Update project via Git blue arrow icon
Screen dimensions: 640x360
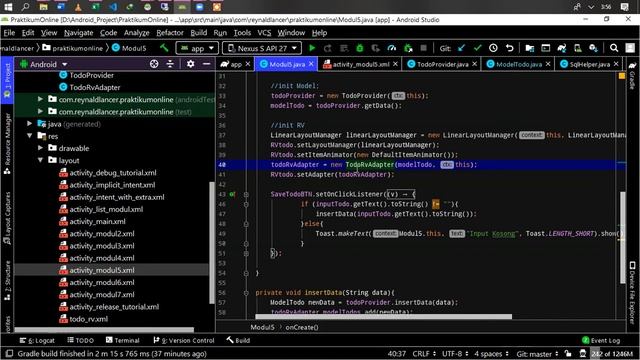coord(462,48)
